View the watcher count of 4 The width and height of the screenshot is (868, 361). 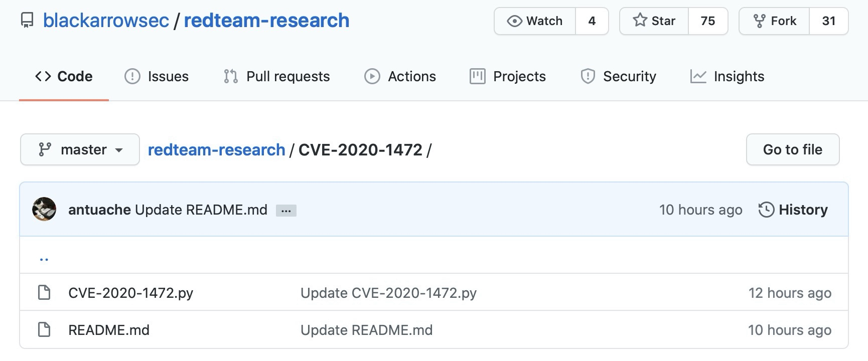tap(592, 21)
